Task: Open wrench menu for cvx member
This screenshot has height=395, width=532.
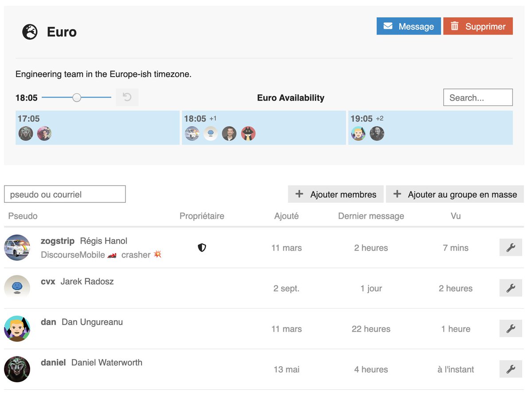Action: tap(511, 288)
